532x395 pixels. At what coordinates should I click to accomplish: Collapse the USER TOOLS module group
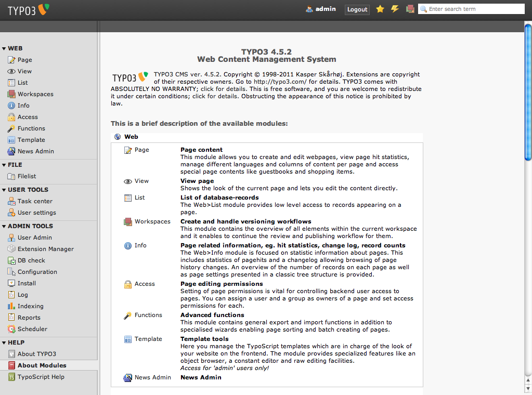[x=4, y=190]
